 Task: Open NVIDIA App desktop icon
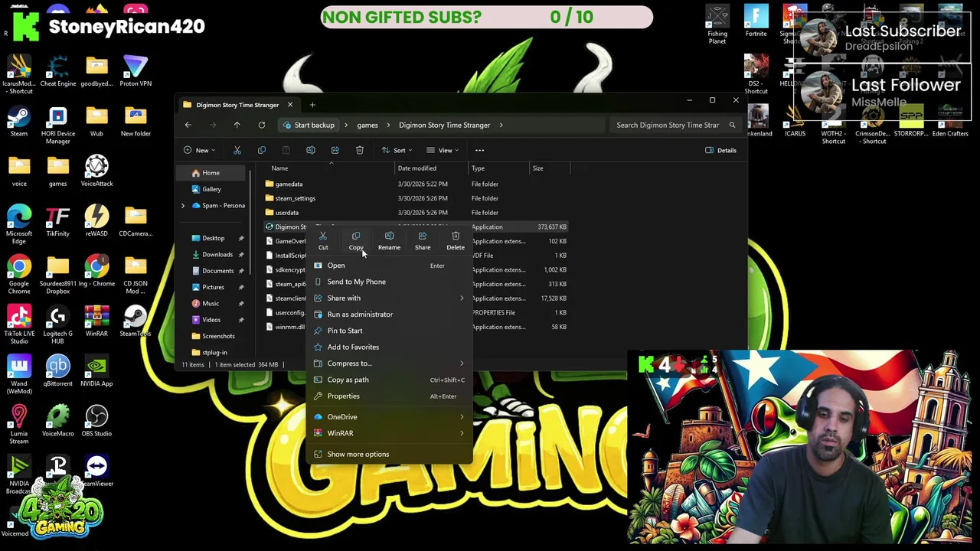(x=96, y=372)
